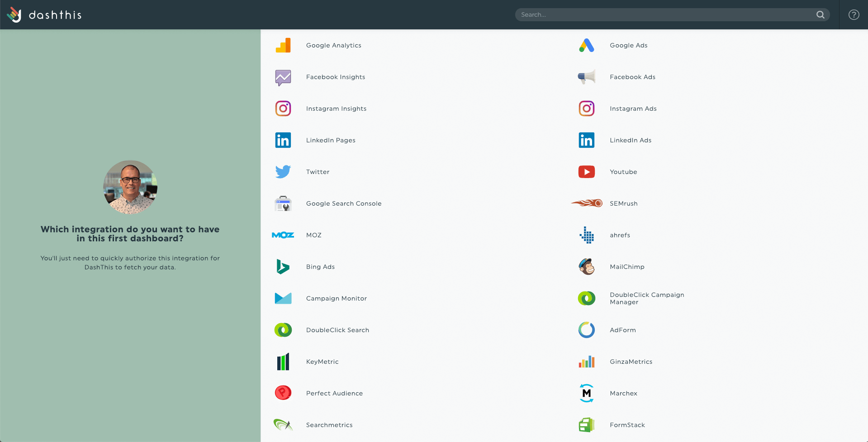Choose the Facebook Ads label
This screenshot has width=868, height=442.
point(633,77)
